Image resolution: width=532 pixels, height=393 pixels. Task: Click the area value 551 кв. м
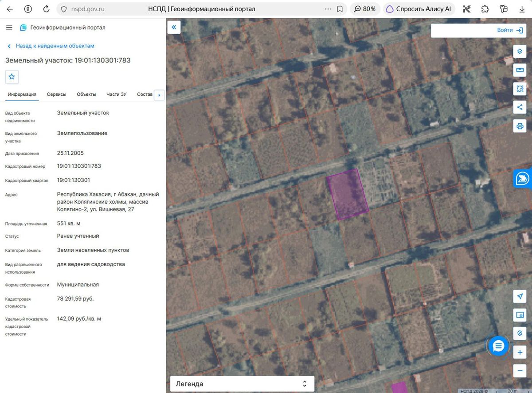point(69,223)
